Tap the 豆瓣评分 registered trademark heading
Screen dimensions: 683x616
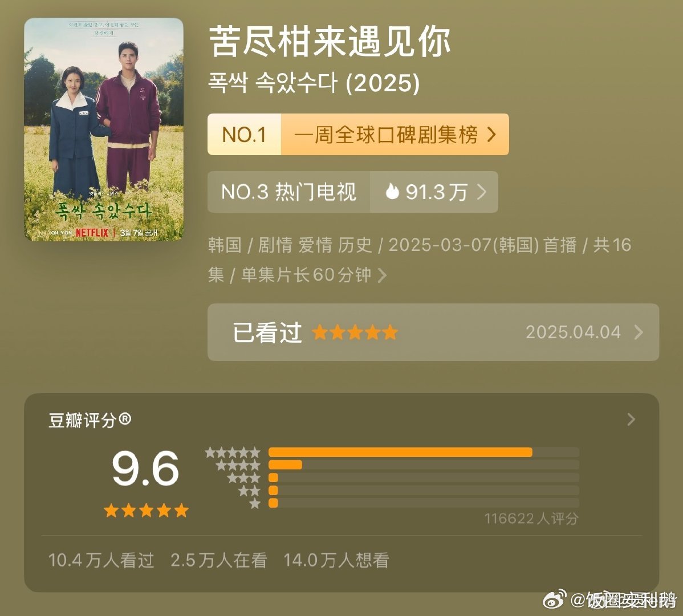click(x=90, y=420)
